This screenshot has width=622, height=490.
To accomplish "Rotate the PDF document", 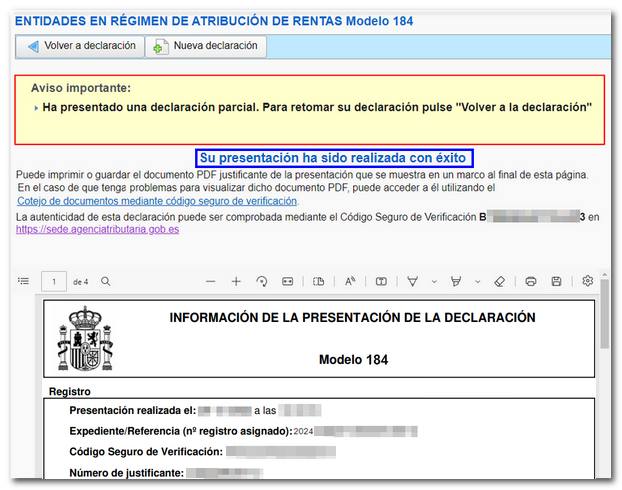I will (x=262, y=282).
